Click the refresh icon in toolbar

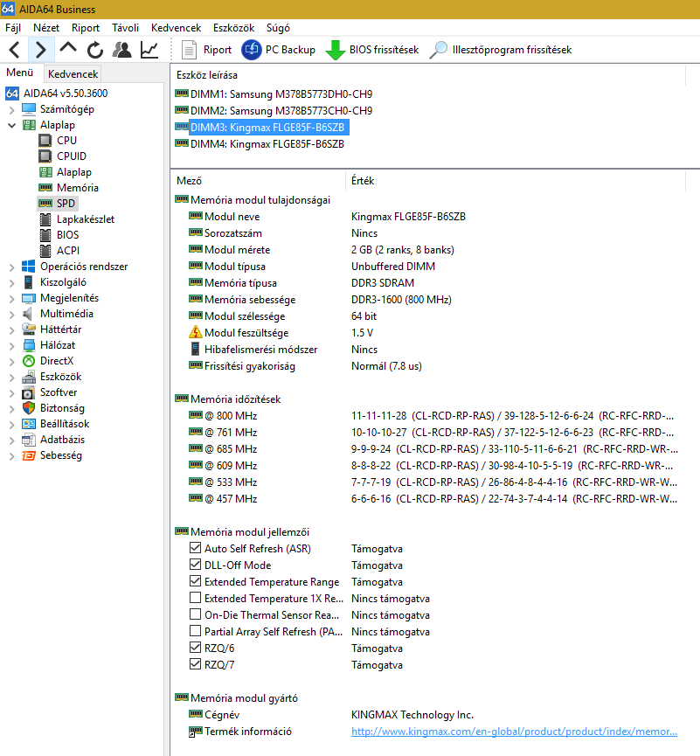tap(95, 50)
